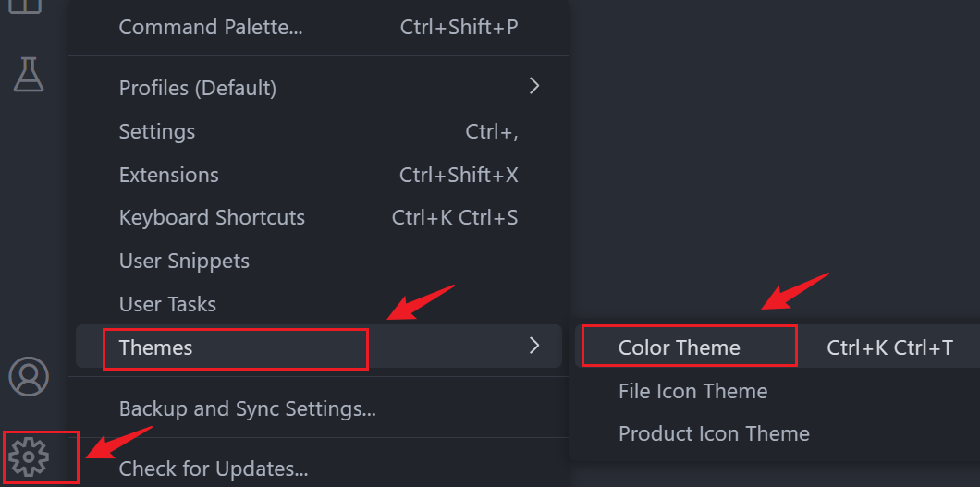Select File Icon Theme option
980x487 pixels.
[692, 392]
